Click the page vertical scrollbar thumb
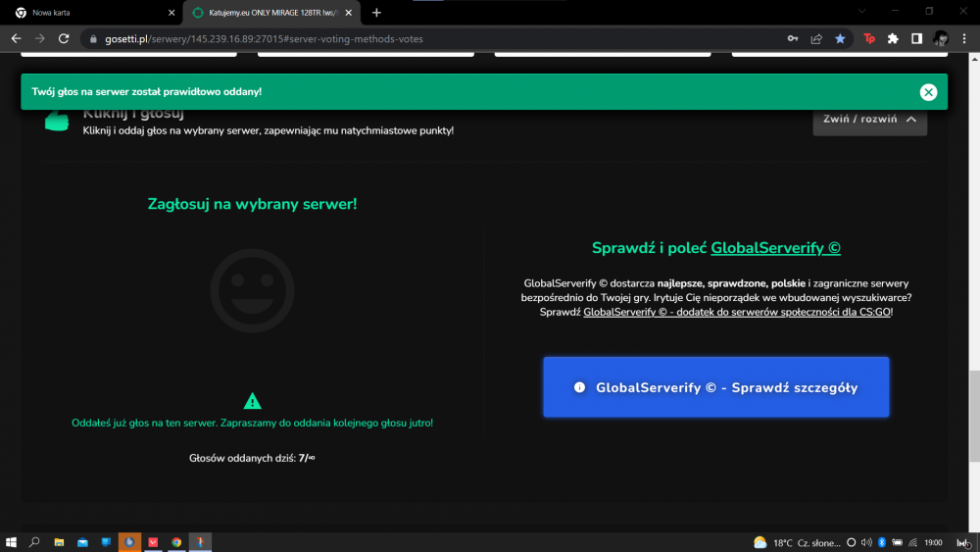The width and height of the screenshot is (980, 552). 974,416
